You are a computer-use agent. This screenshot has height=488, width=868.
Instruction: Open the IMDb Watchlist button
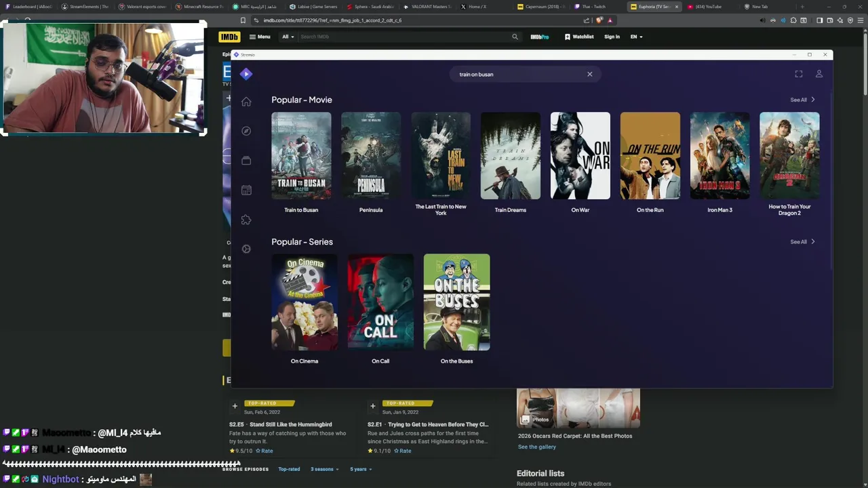tap(579, 37)
